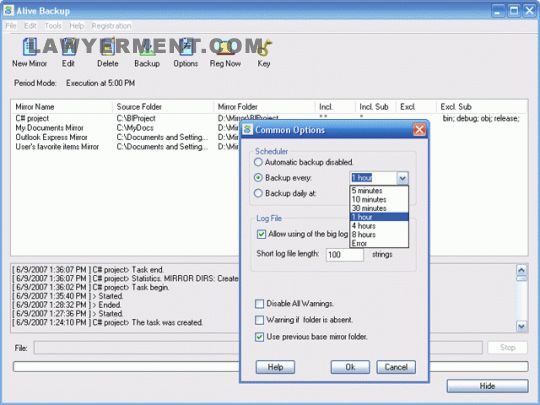Screen dimensions: 540x405
Task: Click the 'bin; debug; obj; release;' cell
Action: click(481, 118)
